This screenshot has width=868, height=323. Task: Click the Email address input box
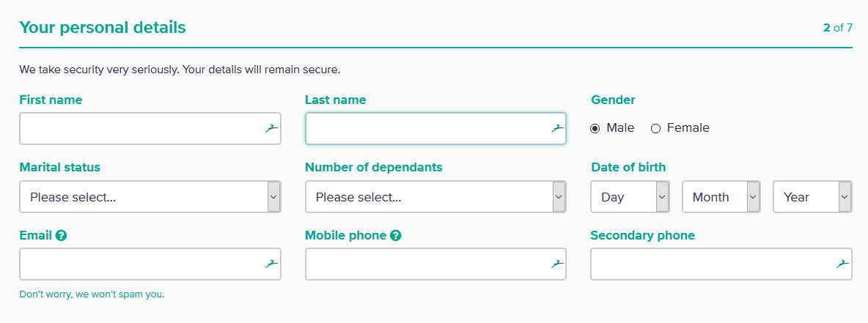pos(139,264)
